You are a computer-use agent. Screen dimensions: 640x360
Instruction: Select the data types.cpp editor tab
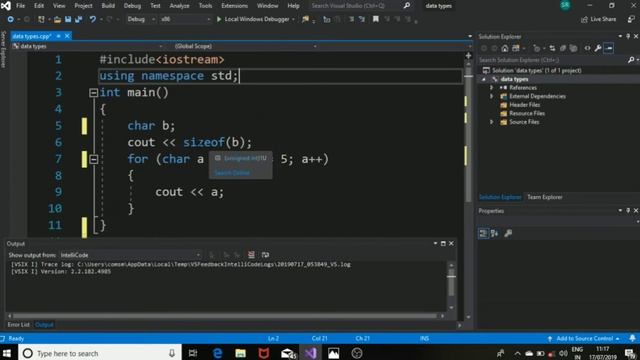(32, 36)
